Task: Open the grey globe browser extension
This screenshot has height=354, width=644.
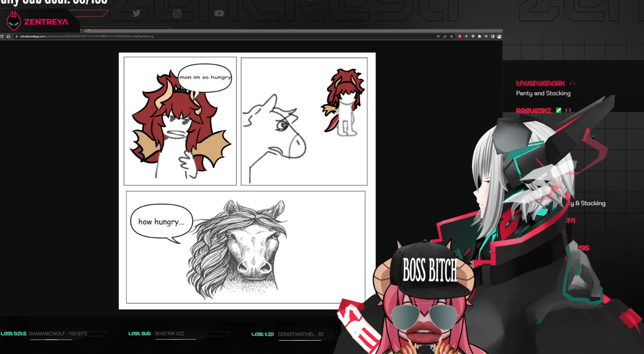Action: click(466, 36)
